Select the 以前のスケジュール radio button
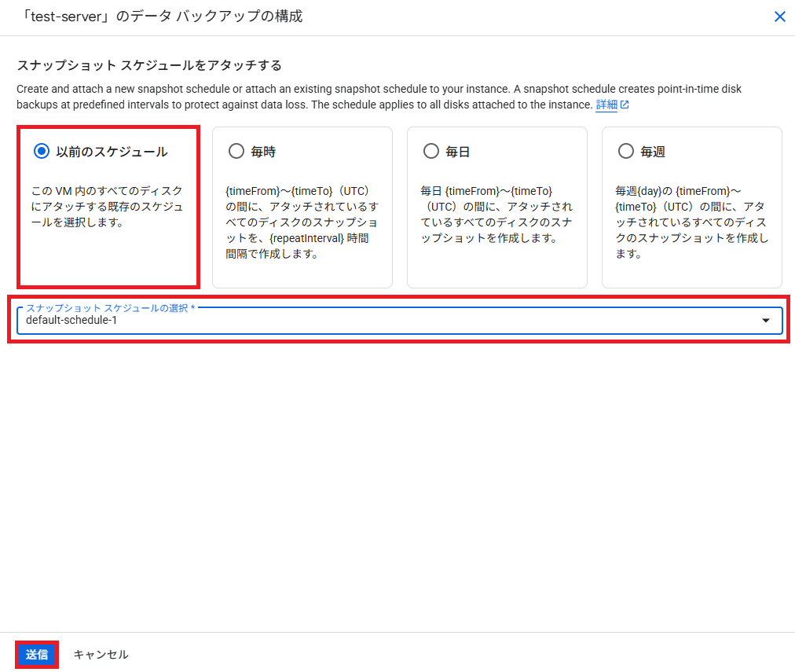The width and height of the screenshot is (795, 672). [x=42, y=151]
